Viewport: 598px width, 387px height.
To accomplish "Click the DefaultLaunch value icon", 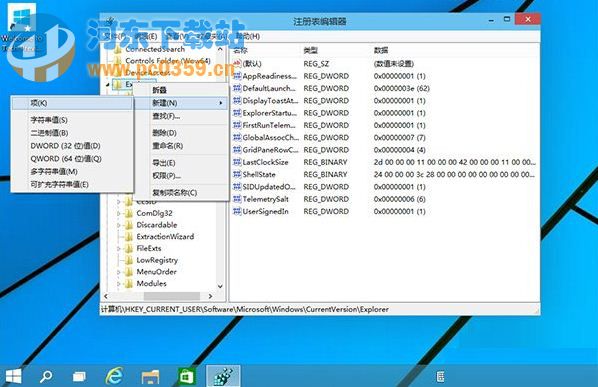I will 237,88.
